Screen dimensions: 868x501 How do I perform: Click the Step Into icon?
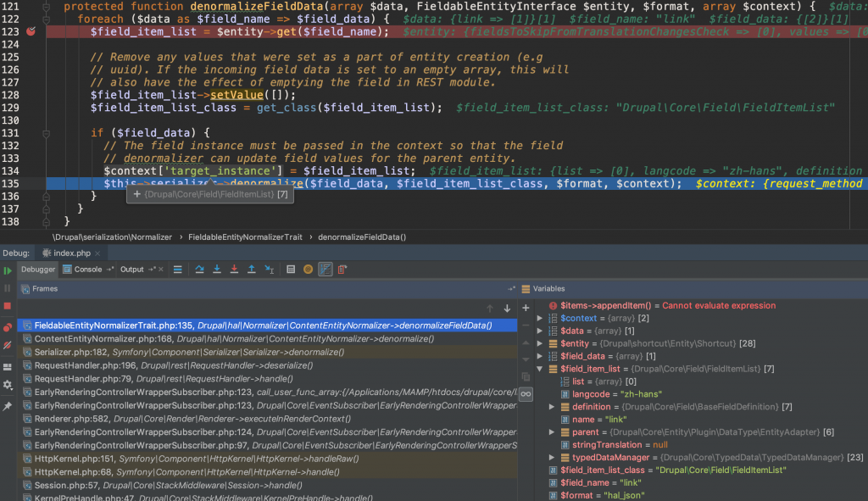[216, 270]
